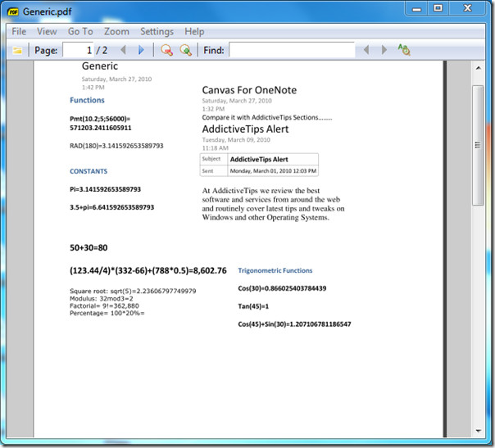Viewport: 495px width, 448px height.
Task: Find previous match arrow
Action: [x=366, y=50]
